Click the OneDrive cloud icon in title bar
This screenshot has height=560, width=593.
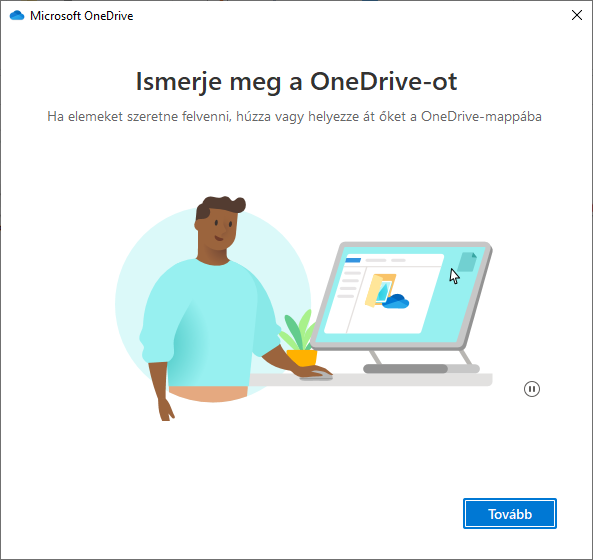(x=17, y=16)
